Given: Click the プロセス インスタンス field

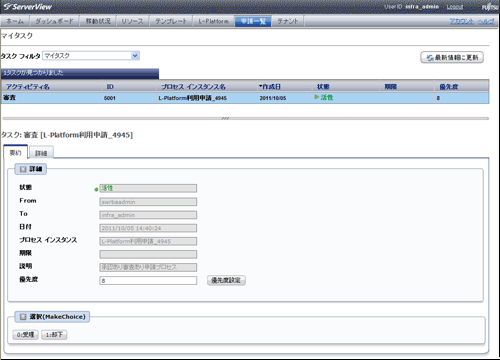Looking at the screenshot, I should [148, 241].
